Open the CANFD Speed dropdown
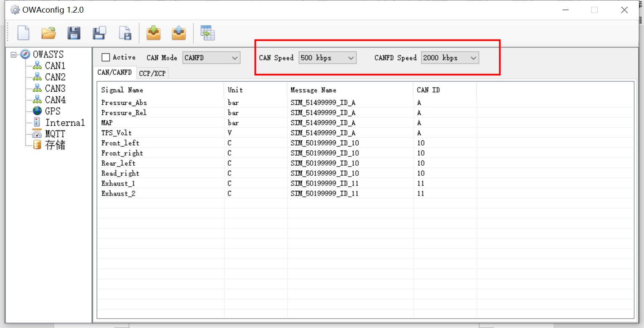The image size is (644, 328). pos(450,58)
